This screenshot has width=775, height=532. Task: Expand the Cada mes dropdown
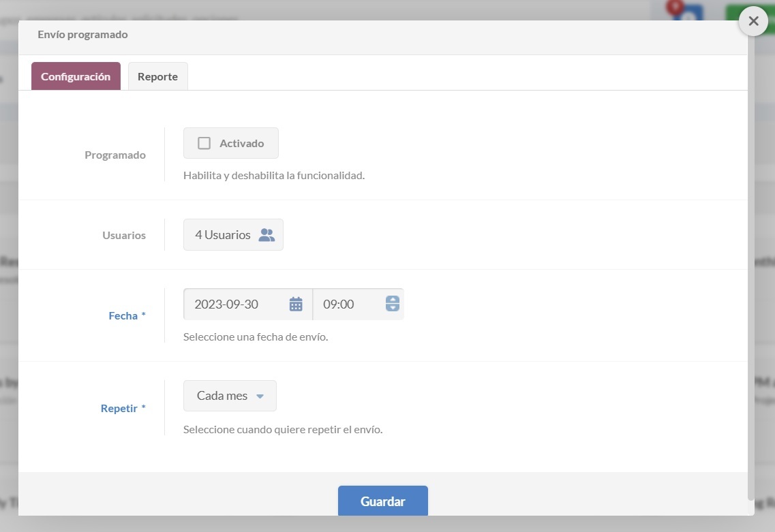229,396
